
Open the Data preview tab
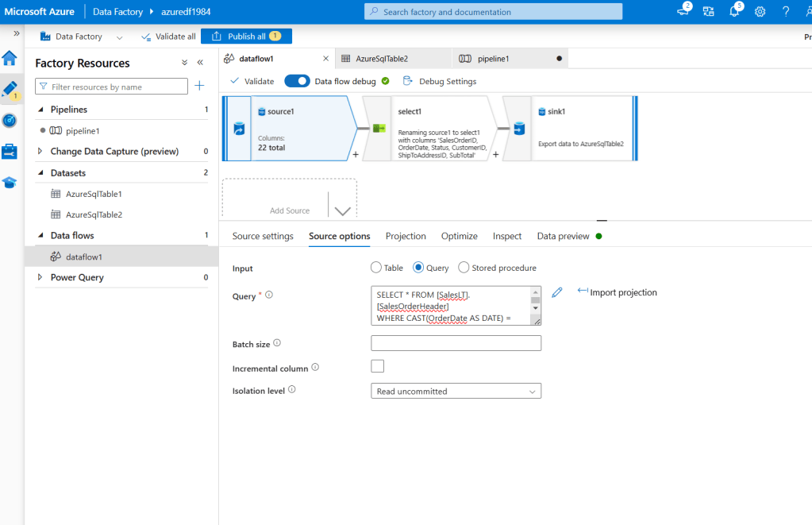coord(563,236)
